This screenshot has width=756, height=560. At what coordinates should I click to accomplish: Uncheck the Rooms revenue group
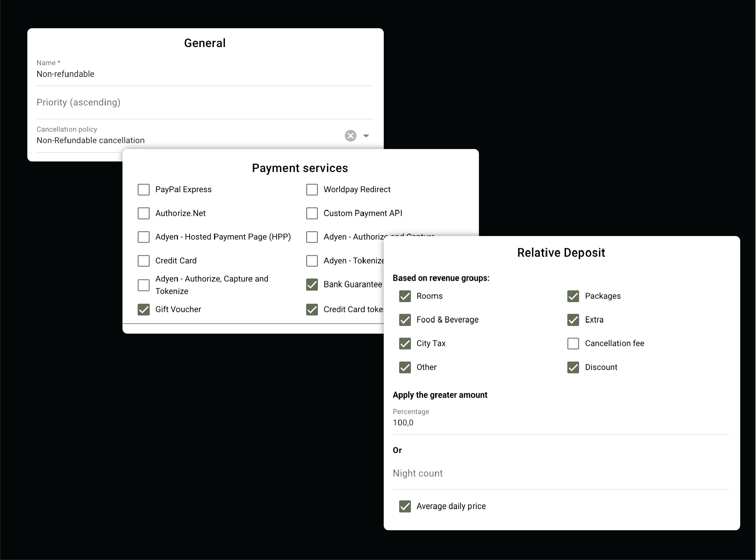(x=405, y=296)
